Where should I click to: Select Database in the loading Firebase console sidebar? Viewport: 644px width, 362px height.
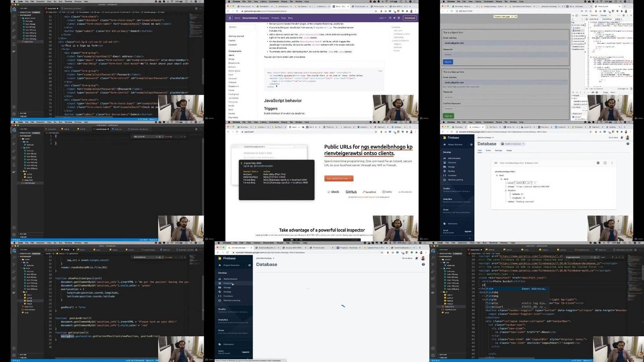(227, 283)
